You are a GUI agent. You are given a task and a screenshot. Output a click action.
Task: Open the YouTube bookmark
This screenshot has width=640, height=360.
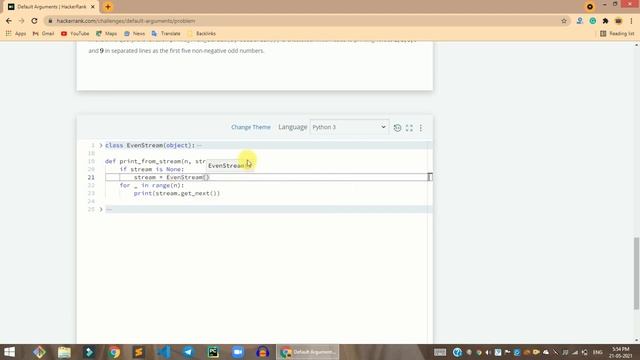[75, 33]
